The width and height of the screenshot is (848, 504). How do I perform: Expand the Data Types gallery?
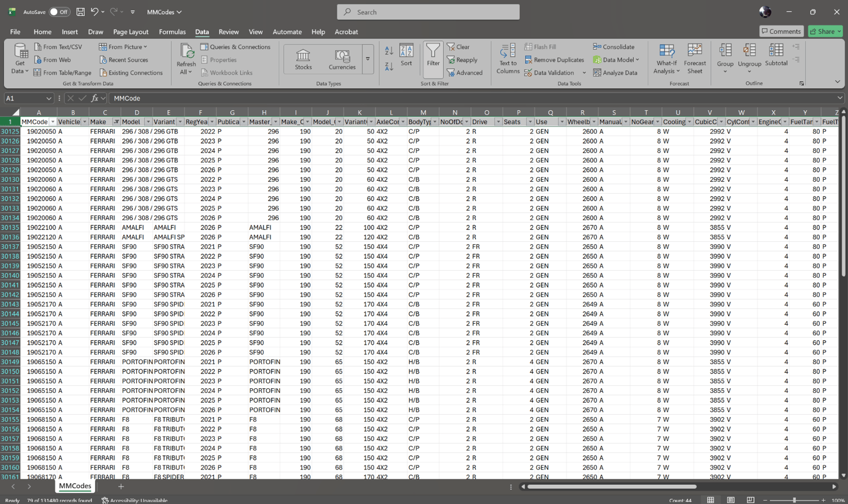[x=368, y=59]
